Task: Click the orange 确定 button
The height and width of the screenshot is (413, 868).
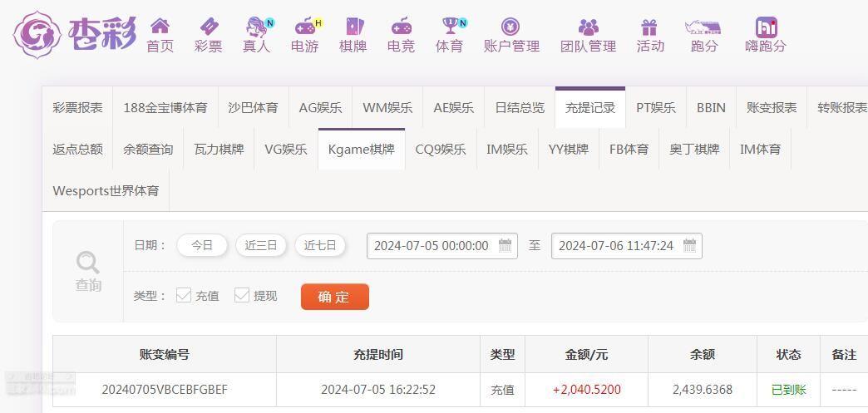Action: [334, 297]
